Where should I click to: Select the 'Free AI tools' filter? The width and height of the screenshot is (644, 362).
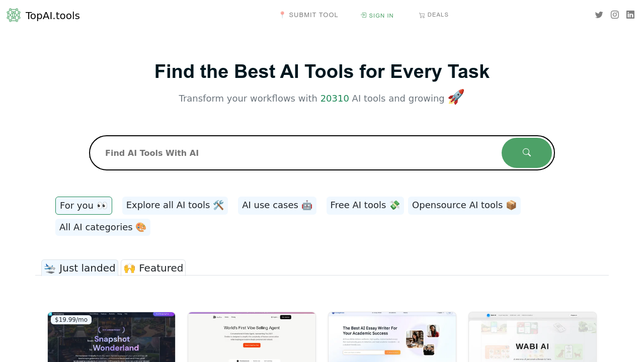(365, 205)
